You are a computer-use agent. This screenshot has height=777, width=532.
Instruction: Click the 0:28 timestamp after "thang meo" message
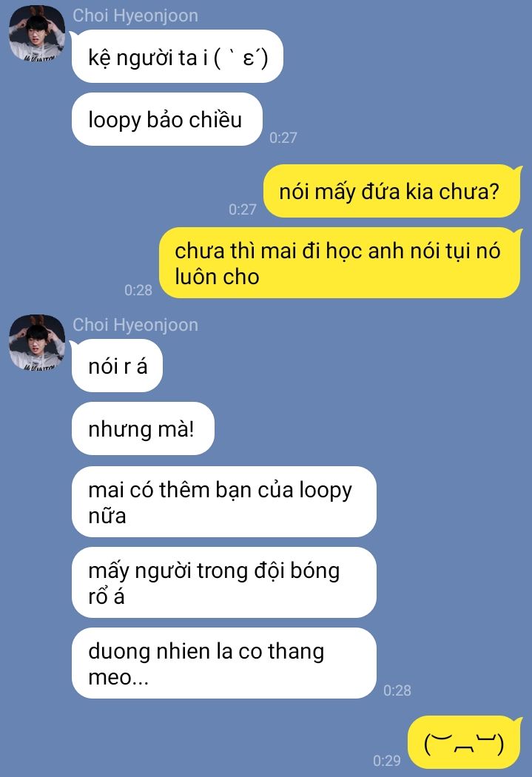[397, 690]
